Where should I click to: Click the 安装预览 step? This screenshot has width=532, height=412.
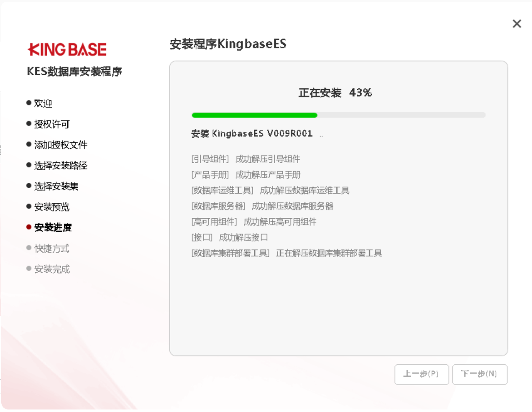coord(51,207)
